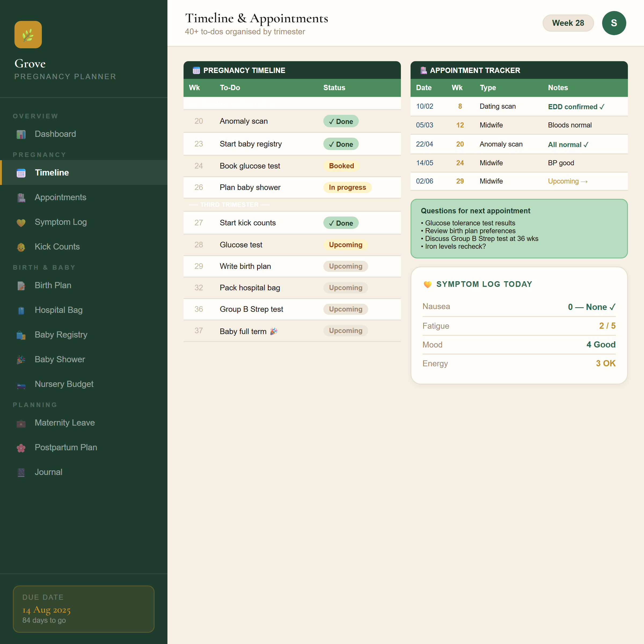Open Postpartum Plan

(84, 447)
